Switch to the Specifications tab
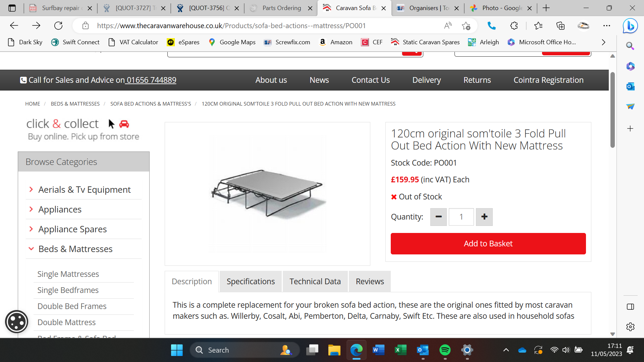644x362 pixels. tap(251, 282)
